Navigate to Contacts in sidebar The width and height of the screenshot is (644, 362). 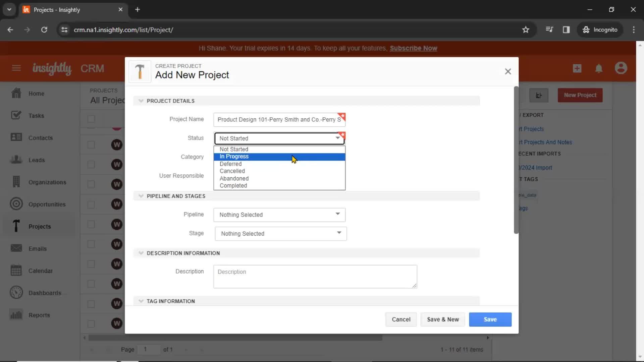40,137
